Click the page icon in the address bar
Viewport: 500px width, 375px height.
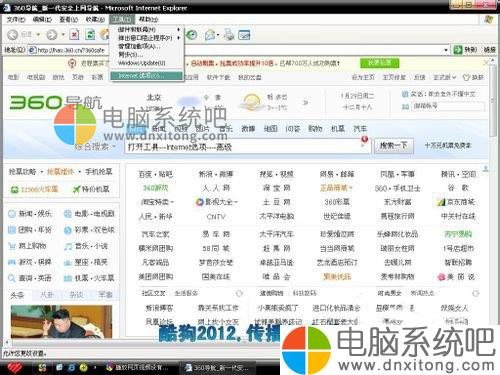(x=32, y=50)
